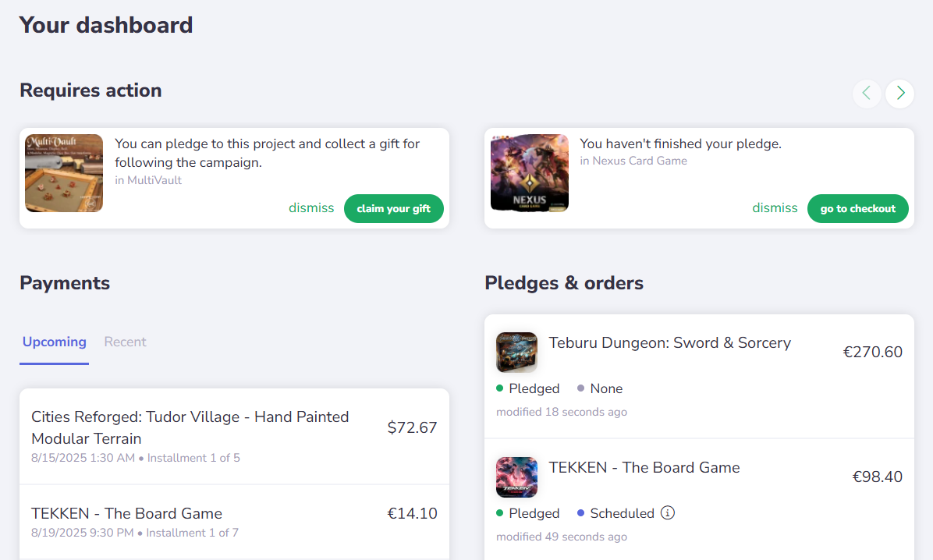Dismiss the MultiVault gift notification
This screenshot has width=933, height=560.
pyautogui.click(x=311, y=207)
